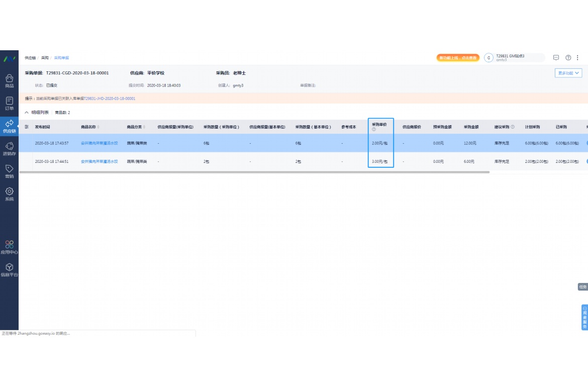This screenshot has width=588, height=387.
Task: Sort the table by 商品名称 column
Action: click(99, 127)
